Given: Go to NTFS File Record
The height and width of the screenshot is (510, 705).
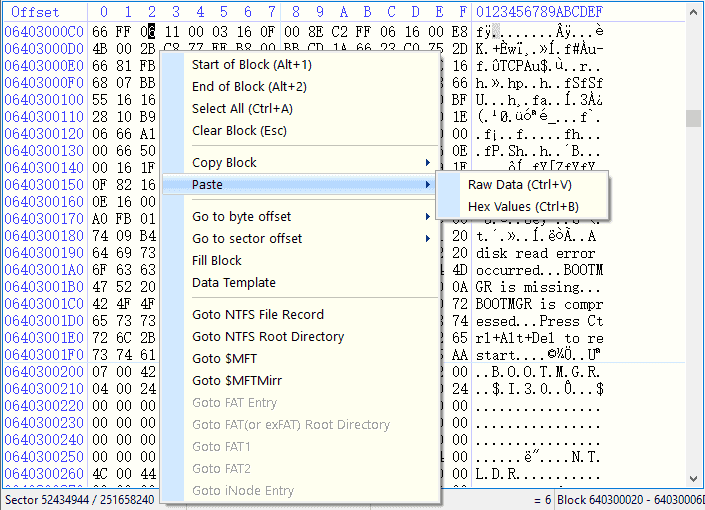Looking at the screenshot, I should click(258, 315).
